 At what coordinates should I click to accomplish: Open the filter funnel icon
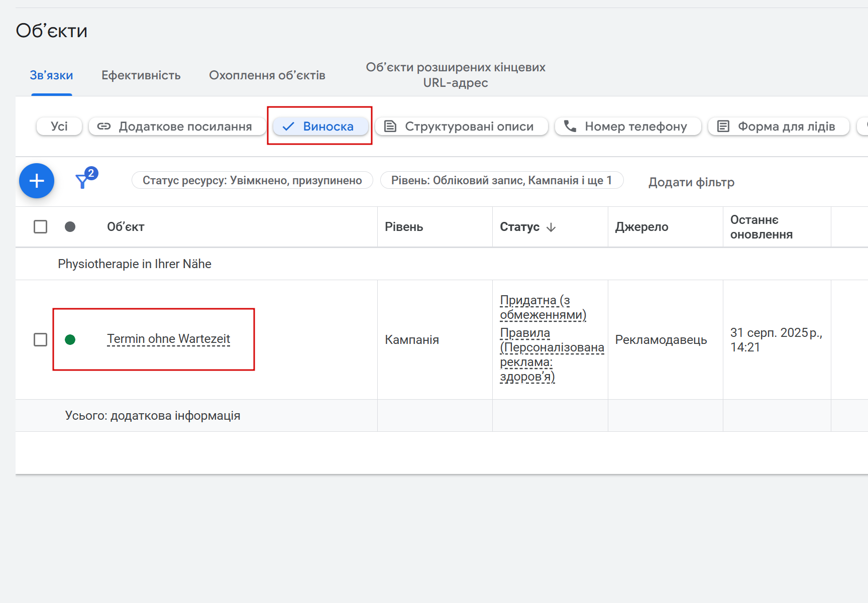pos(82,181)
